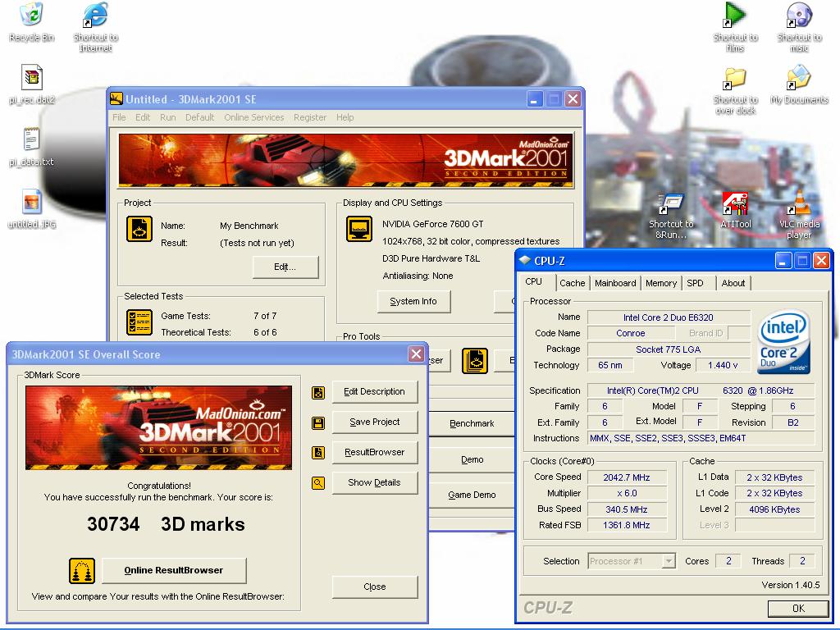Click the Edit... button in Project
The width and height of the screenshot is (840, 630).
point(285,267)
